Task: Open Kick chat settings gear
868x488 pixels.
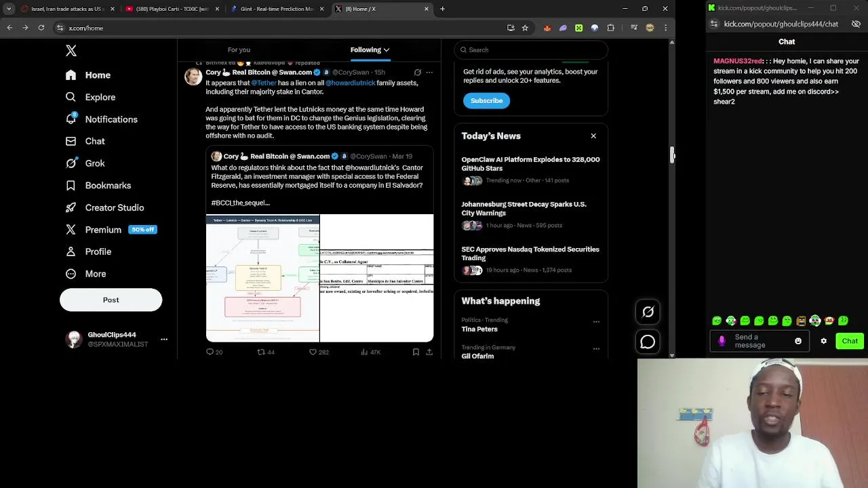Action: pyautogui.click(x=823, y=341)
